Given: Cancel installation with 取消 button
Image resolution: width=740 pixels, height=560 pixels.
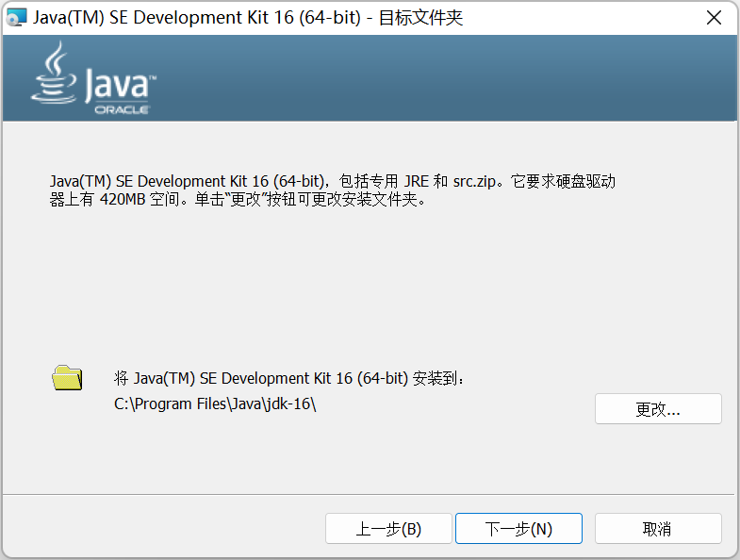Looking at the screenshot, I should (x=658, y=528).
